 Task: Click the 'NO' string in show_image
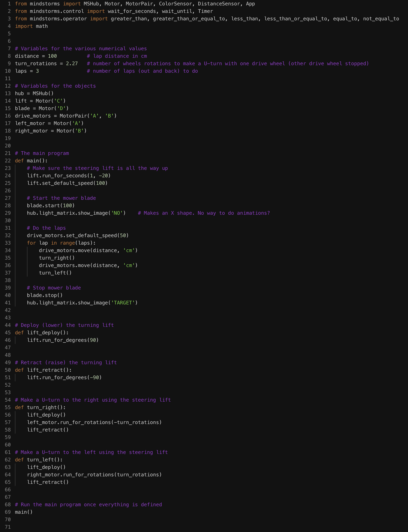pyautogui.click(x=117, y=213)
